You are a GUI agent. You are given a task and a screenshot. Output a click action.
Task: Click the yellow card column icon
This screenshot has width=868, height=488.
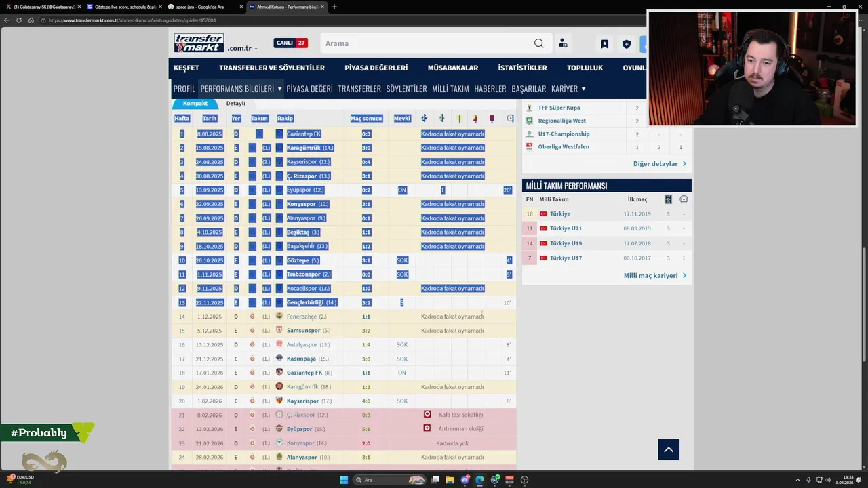pos(459,119)
